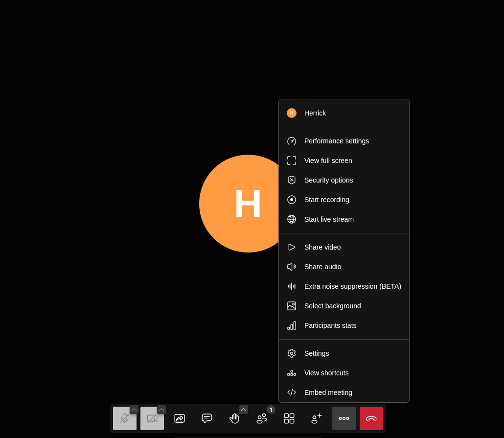
Task: Expand audio options chevron above microphone
Action: pos(134,410)
